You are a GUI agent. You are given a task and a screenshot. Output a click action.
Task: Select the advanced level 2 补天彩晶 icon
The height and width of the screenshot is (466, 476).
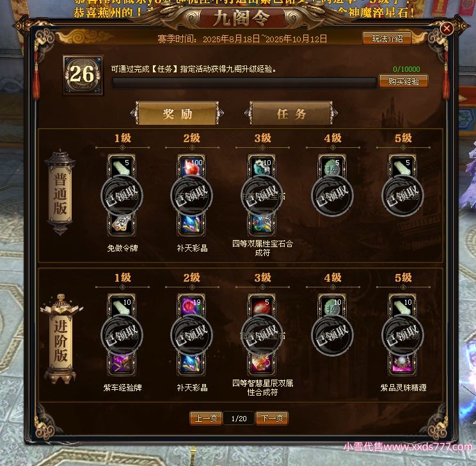(191, 364)
